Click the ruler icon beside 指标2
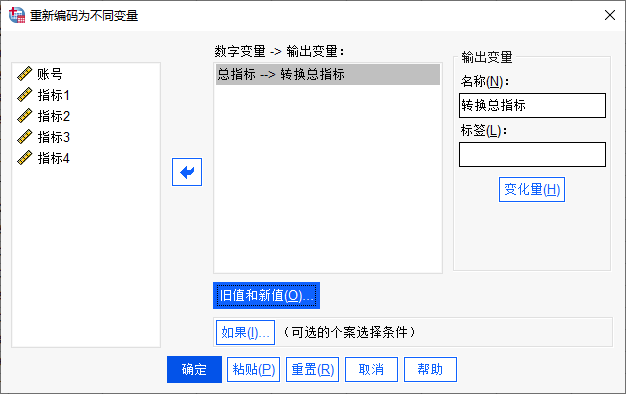 (25, 116)
